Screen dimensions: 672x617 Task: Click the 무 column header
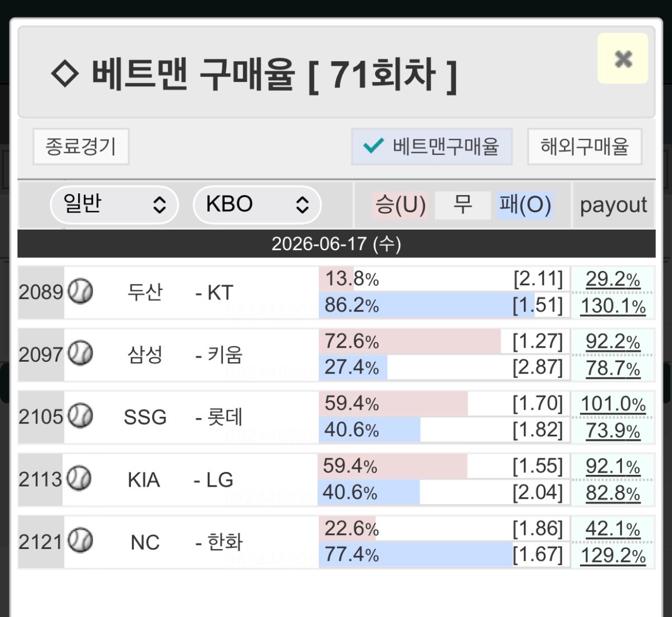pyautogui.click(x=462, y=205)
